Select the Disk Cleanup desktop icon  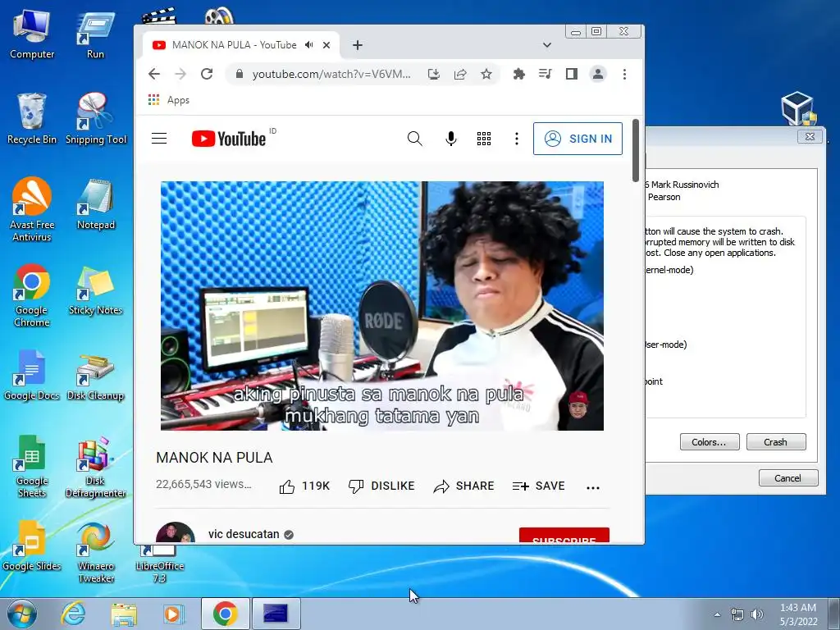click(x=96, y=377)
